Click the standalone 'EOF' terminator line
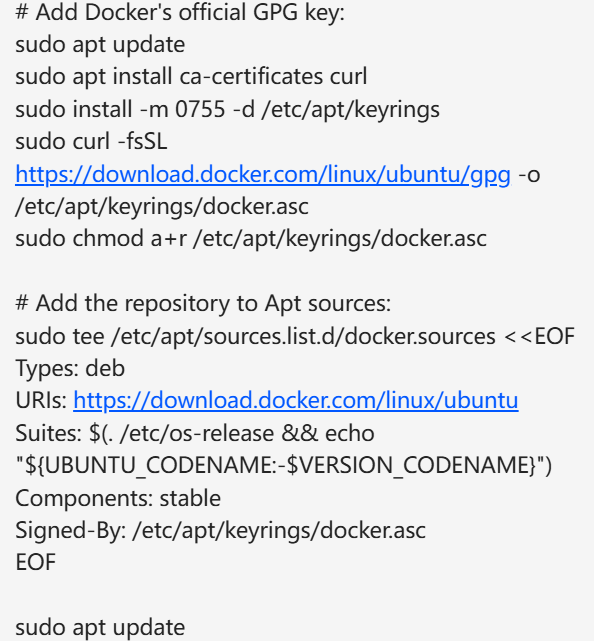This screenshot has height=641, width=594. point(36,562)
